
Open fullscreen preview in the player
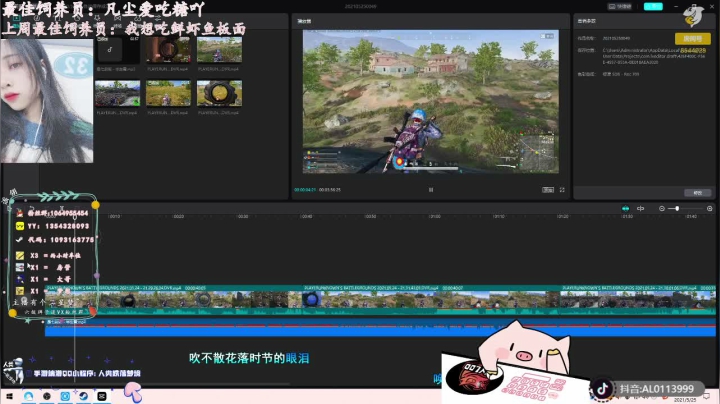point(562,190)
